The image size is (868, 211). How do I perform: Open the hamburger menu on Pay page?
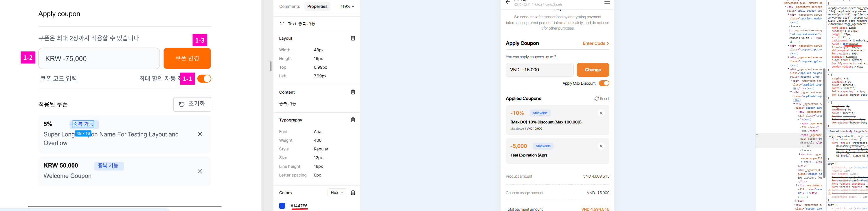click(x=607, y=3)
